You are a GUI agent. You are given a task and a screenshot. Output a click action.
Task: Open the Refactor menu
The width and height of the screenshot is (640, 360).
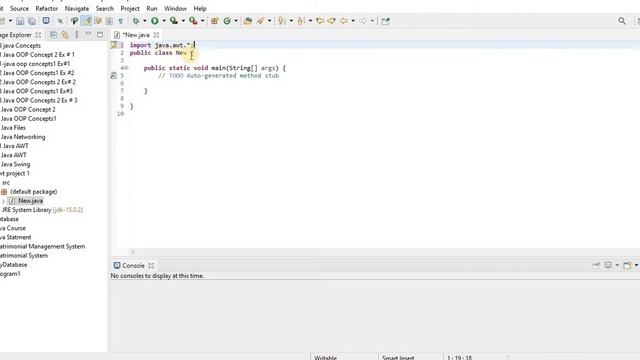tap(47, 8)
